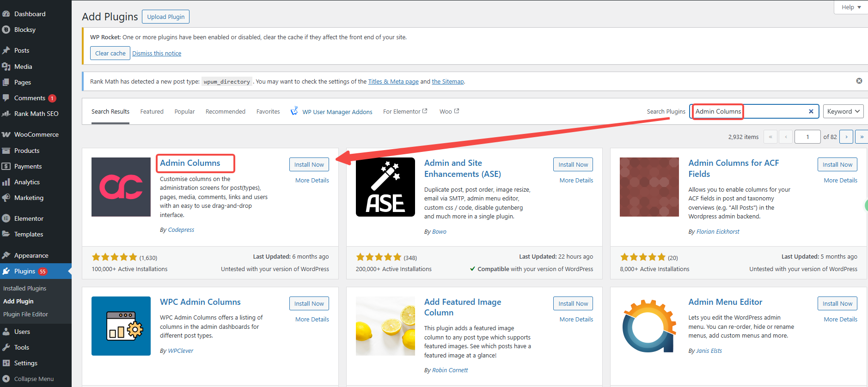Go to the next results page

pos(846,137)
